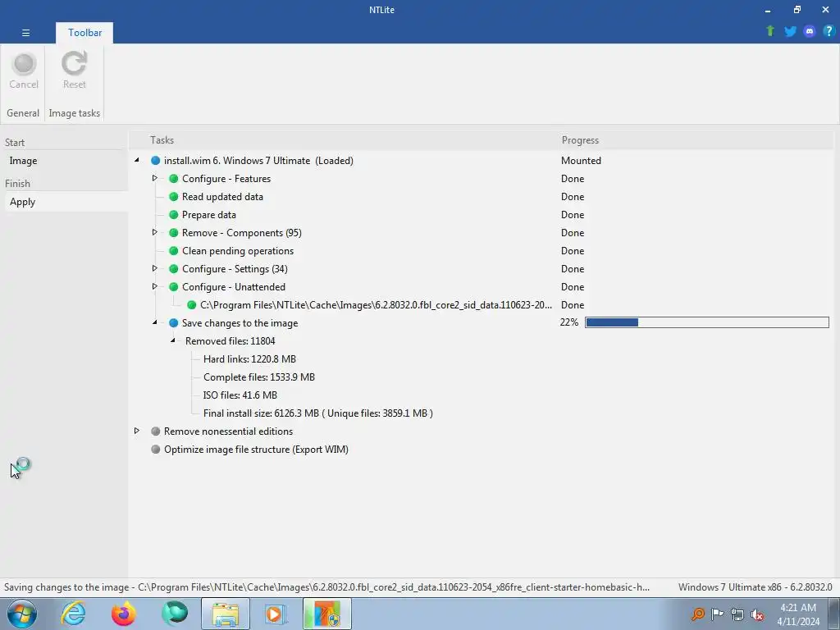Click the Reset image tasks icon
Image resolution: width=840 pixels, height=630 pixels.
[x=74, y=64]
